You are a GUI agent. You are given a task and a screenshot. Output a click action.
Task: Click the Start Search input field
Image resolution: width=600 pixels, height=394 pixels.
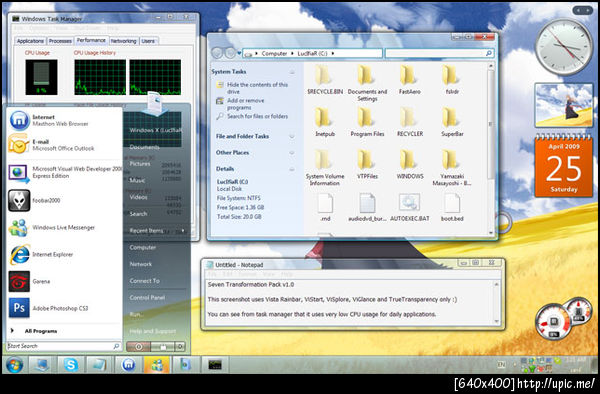coord(64,346)
